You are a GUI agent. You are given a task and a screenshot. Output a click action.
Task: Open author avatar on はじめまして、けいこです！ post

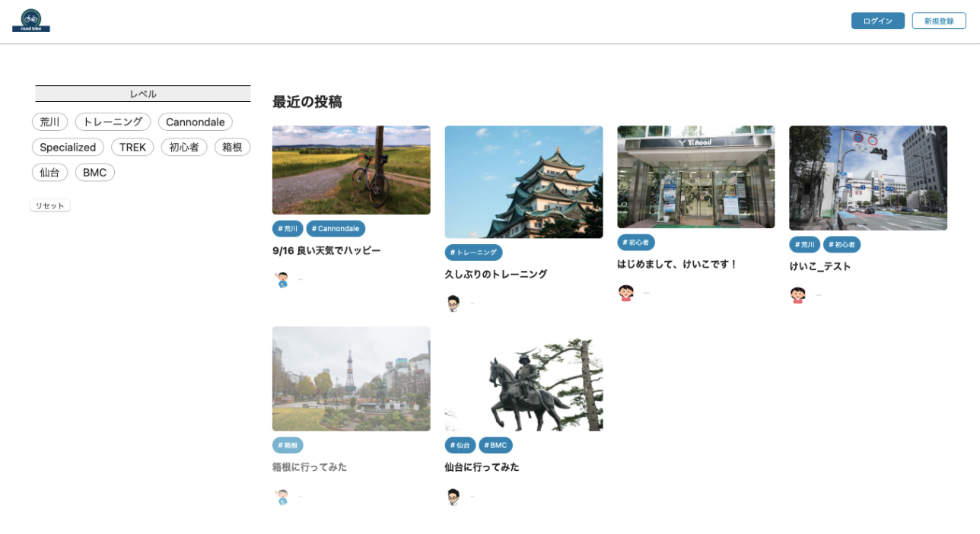626,293
